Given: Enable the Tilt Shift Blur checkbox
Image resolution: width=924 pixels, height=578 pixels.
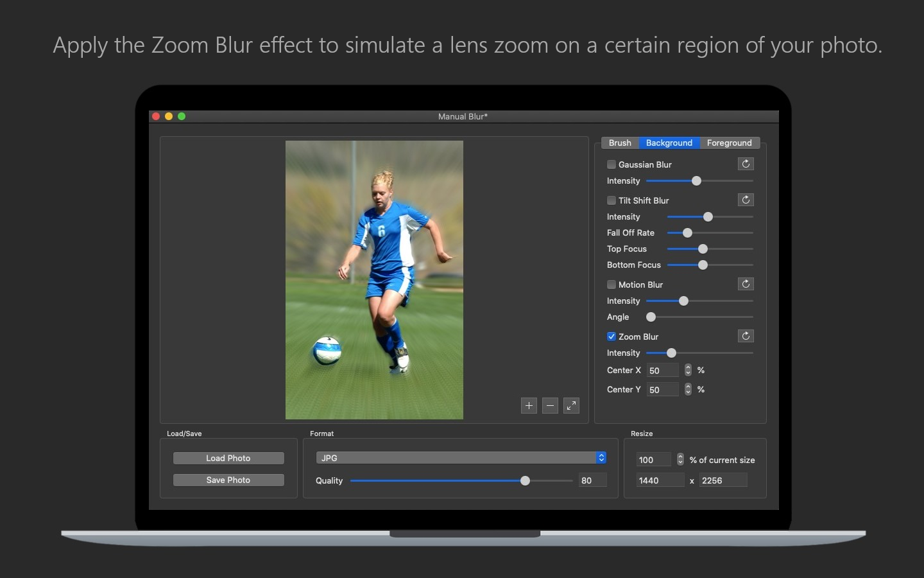Looking at the screenshot, I should click(x=612, y=200).
